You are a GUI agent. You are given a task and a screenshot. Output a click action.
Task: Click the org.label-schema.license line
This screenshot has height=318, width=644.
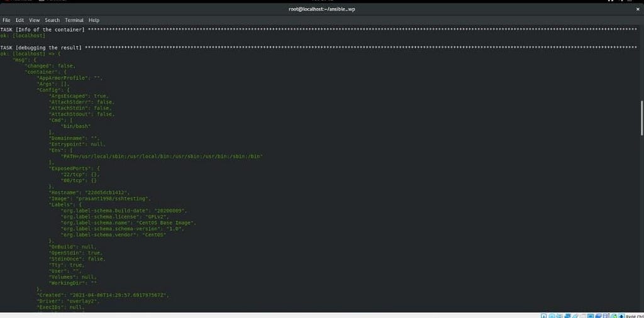tap(115, 217)
